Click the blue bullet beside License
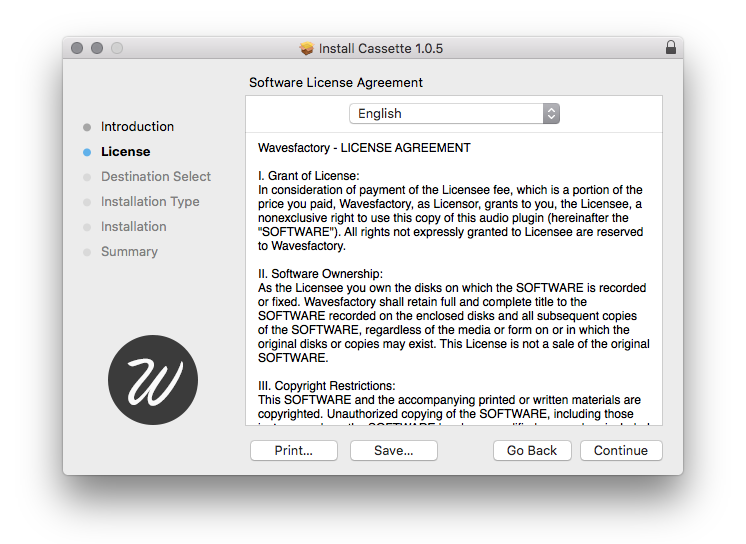 tap(87, 152)
